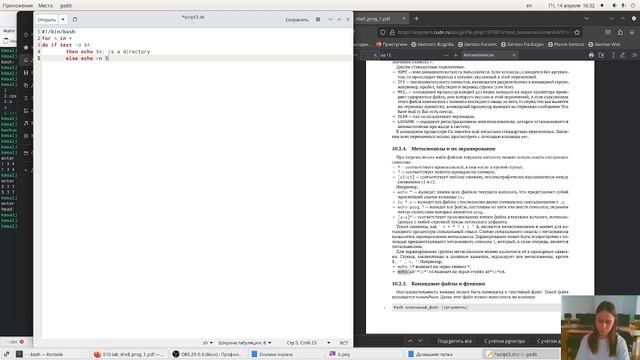Open cursor position 'Стр 5, Стлб 23' dropdown
This screenshot has width=640, height=360.
click(x=308, y=343)
